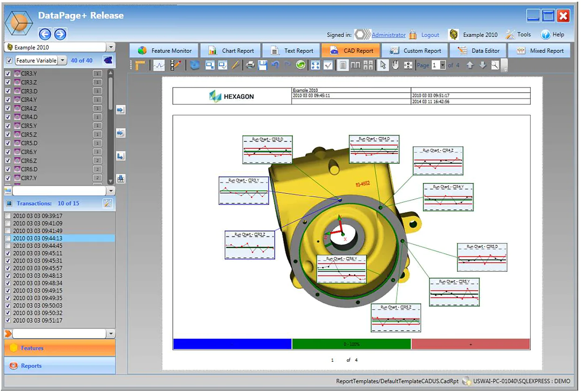Click the Run Chart - CIR3.D thumbnail
581x392 pixels.
coord(267,149)
